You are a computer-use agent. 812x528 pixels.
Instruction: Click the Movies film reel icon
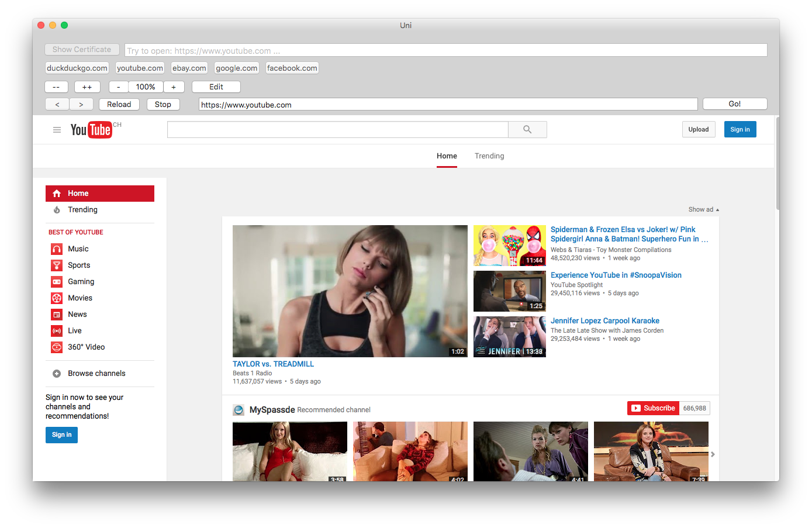[x=57, y=298]
